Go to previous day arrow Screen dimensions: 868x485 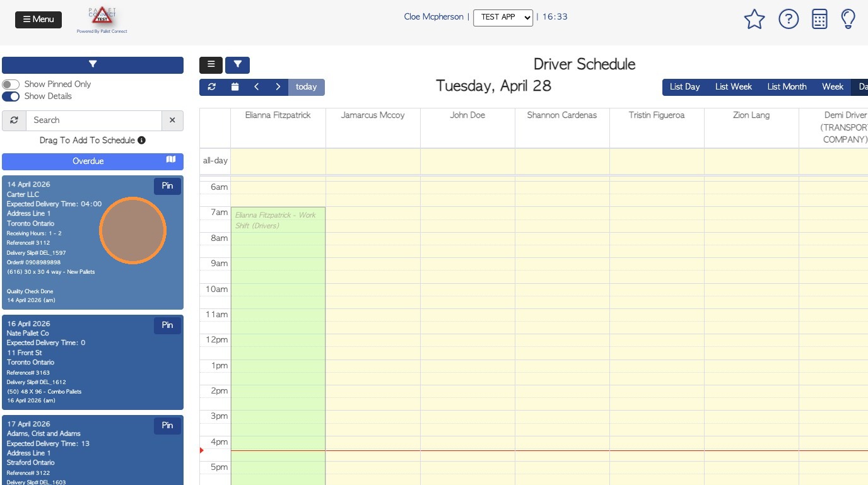point(256,87)
